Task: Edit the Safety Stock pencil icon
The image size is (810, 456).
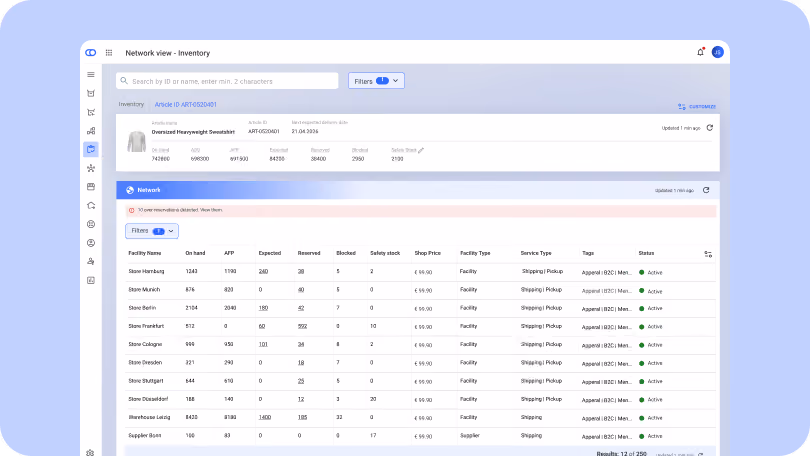Action: tap(421, 150)
